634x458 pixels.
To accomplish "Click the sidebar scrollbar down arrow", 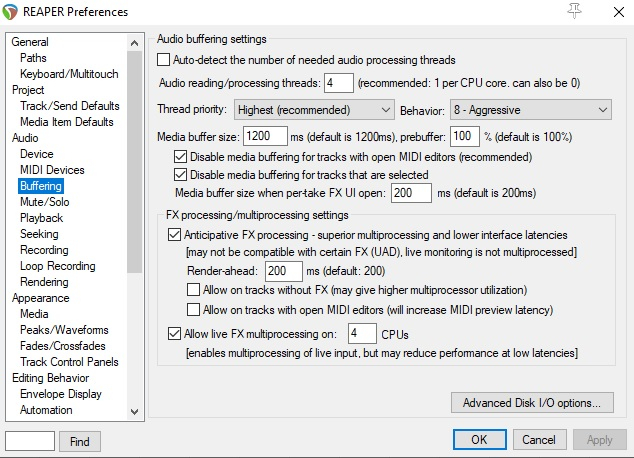I will [x=135, y=410].
